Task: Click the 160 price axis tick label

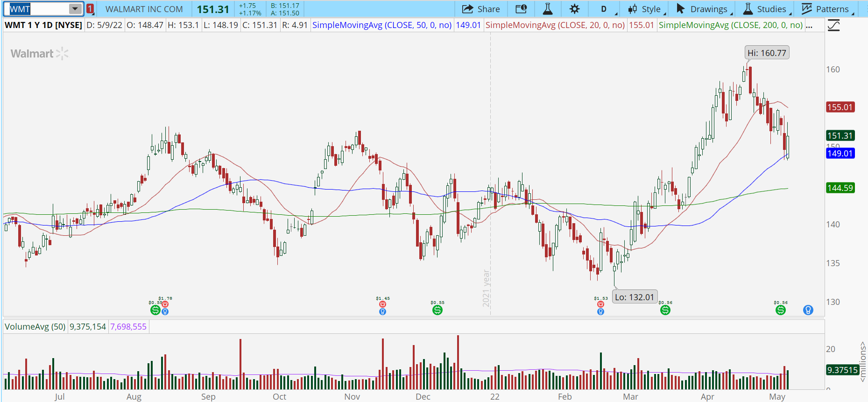Action: pyautogui.click(x=833, y=70)
